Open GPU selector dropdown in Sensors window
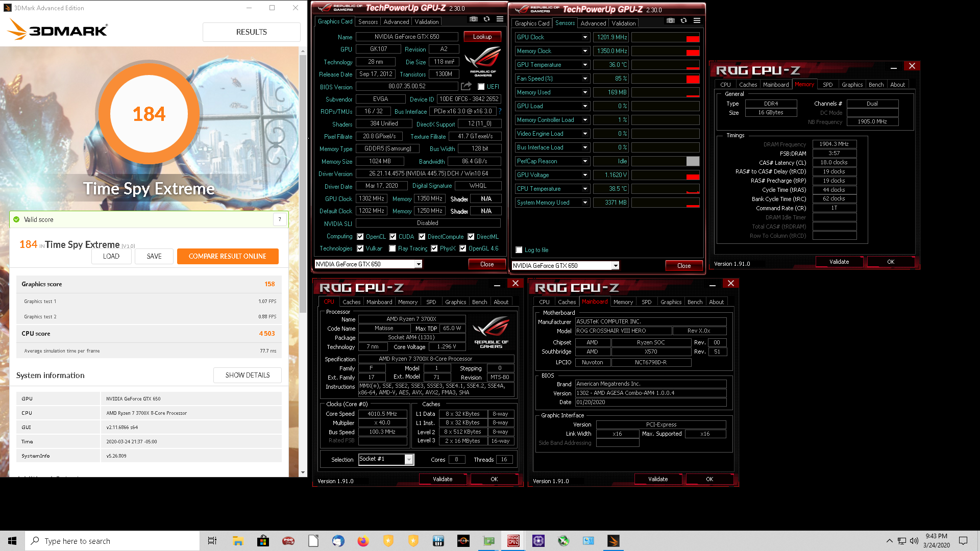Image resolution: width=980 pixels, height=551 pixels. pos(616,266)
